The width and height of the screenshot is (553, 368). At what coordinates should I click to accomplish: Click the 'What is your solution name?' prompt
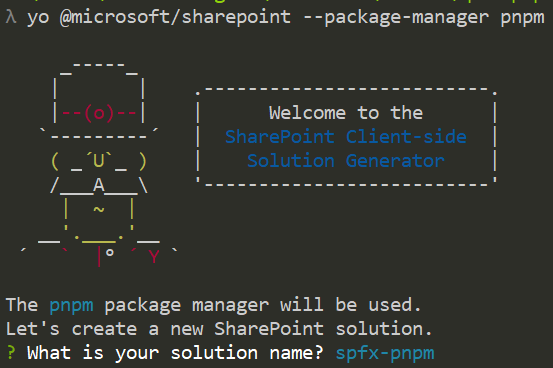click(x=175, y=353)
